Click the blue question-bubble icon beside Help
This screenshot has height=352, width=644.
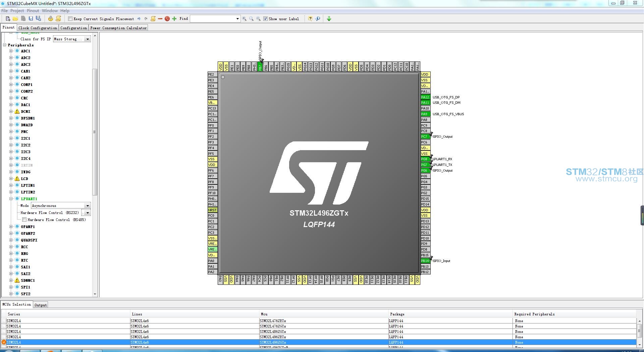[318, 19]
